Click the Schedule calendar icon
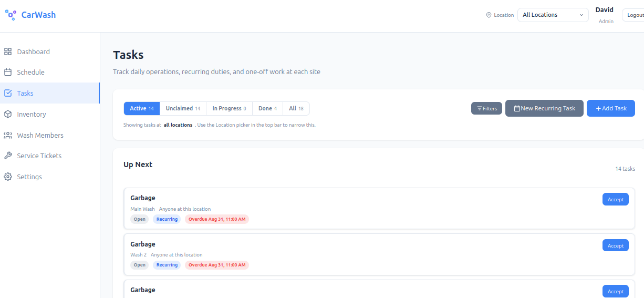The image size is (644, 298). (x=8, y=72)
